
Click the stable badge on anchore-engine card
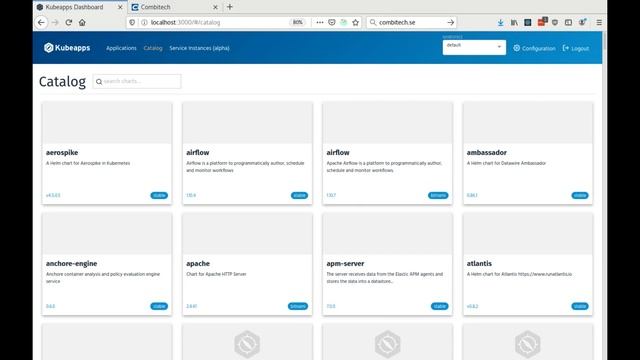click(159, 306)
